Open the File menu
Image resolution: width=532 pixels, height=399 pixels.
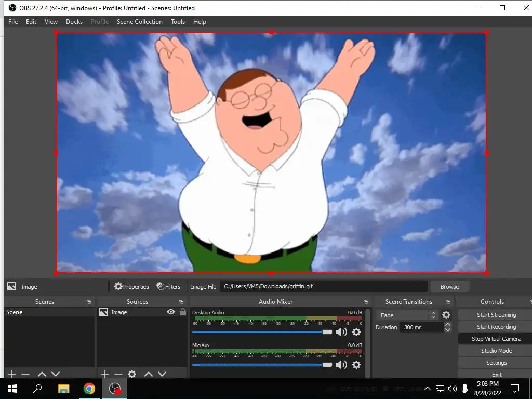13,22
